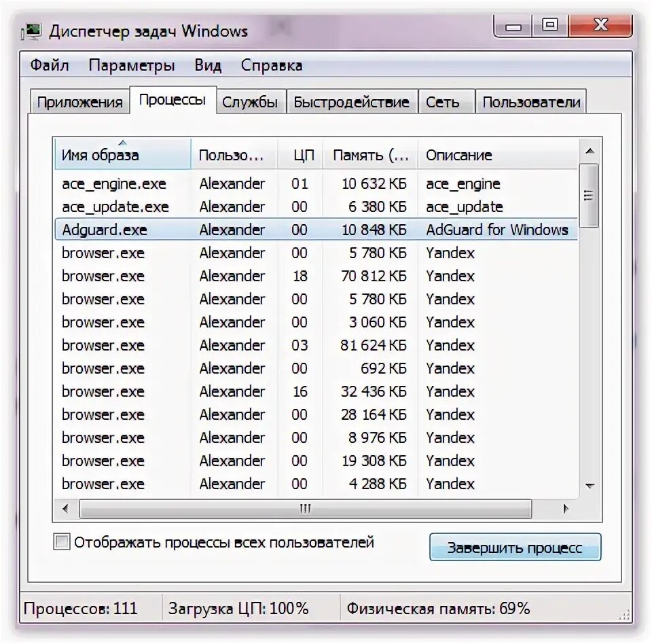Select browser.exe row using 19 308 КБ
652x644 pixels.
(316, 461)
